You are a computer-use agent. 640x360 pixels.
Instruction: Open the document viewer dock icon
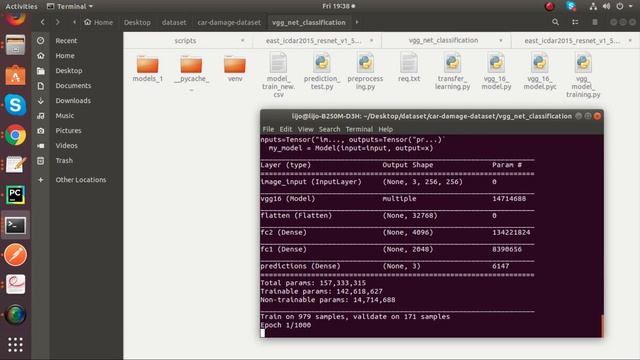coord(15,284)
